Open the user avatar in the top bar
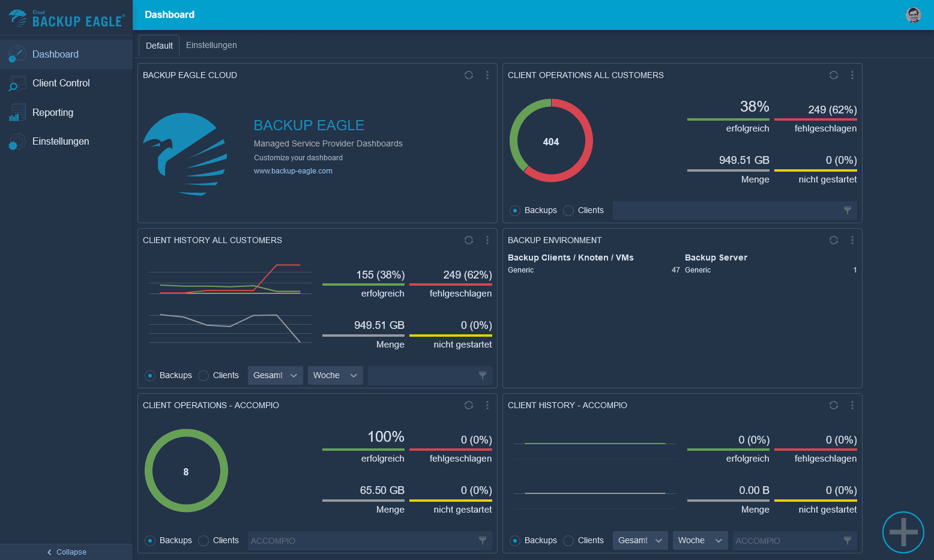Screen dimensions: 934x560 (x=914, y=15)
